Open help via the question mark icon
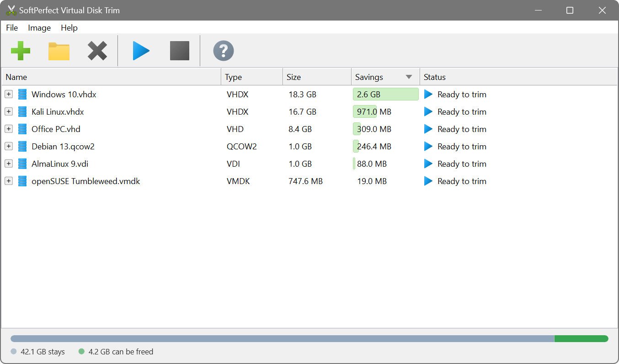The image size is (619, 364). [x=224, y=51]
